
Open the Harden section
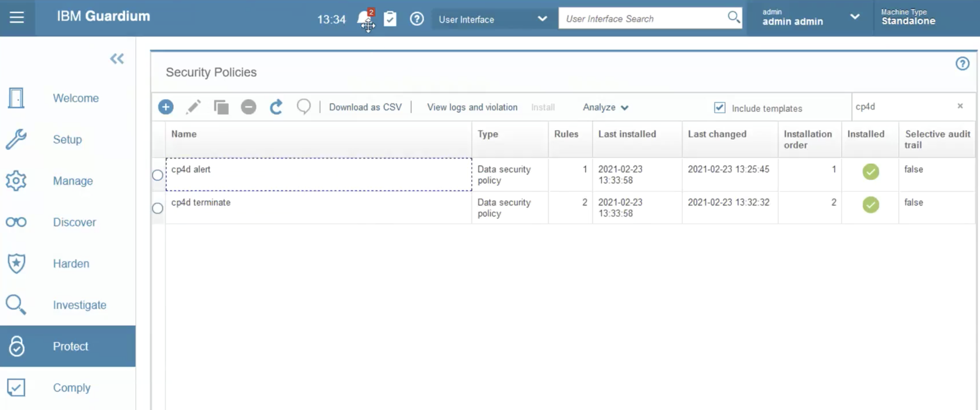[71, 263]
